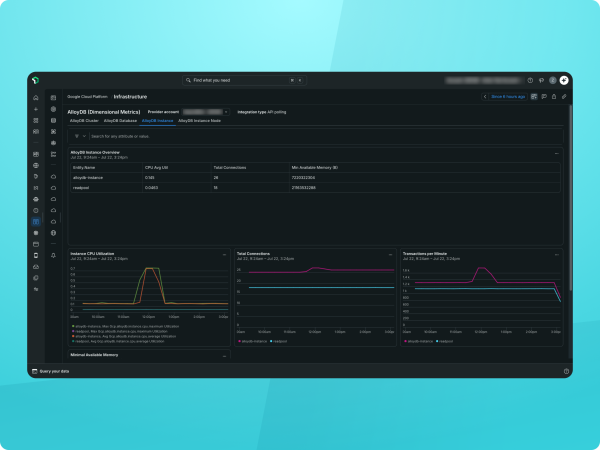This screenshot has height=450, width=600.
Task: Switch to AlloyDB Instance Node tab
Action: 199,121
